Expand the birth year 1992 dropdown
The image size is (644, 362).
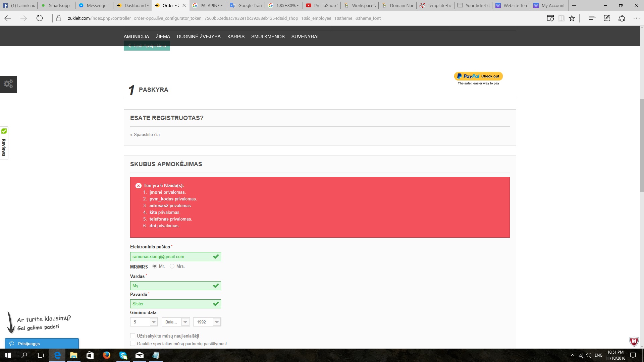point(207,322)
